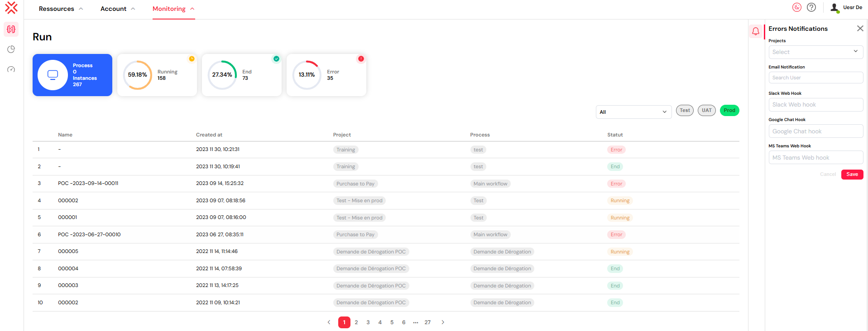
Task: Click the red X app logo
Action: click(x=11, y=8)
